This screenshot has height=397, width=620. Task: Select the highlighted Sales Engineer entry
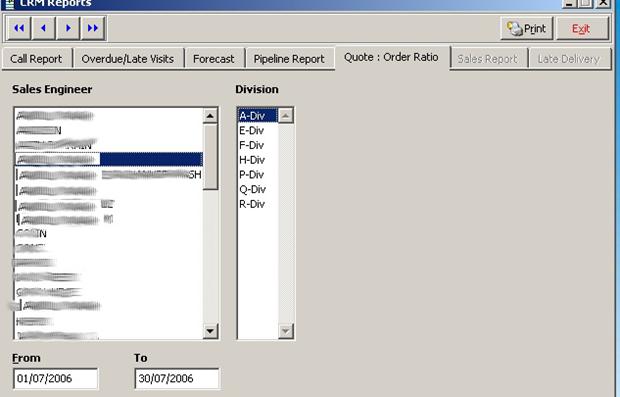coord(109,159)
